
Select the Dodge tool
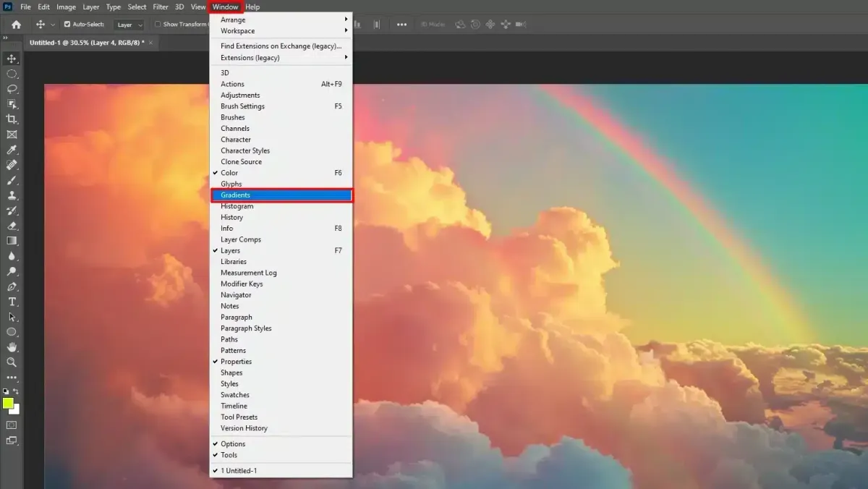click(12, 271)
